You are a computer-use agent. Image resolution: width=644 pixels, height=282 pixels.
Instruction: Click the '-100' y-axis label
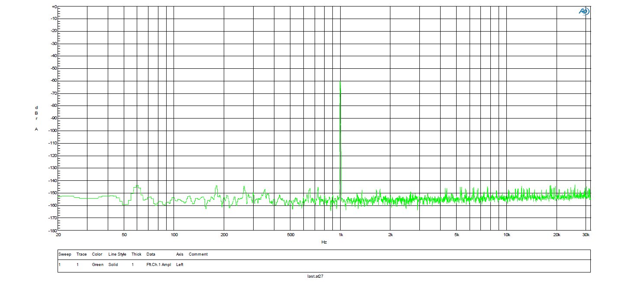point(53,131)
